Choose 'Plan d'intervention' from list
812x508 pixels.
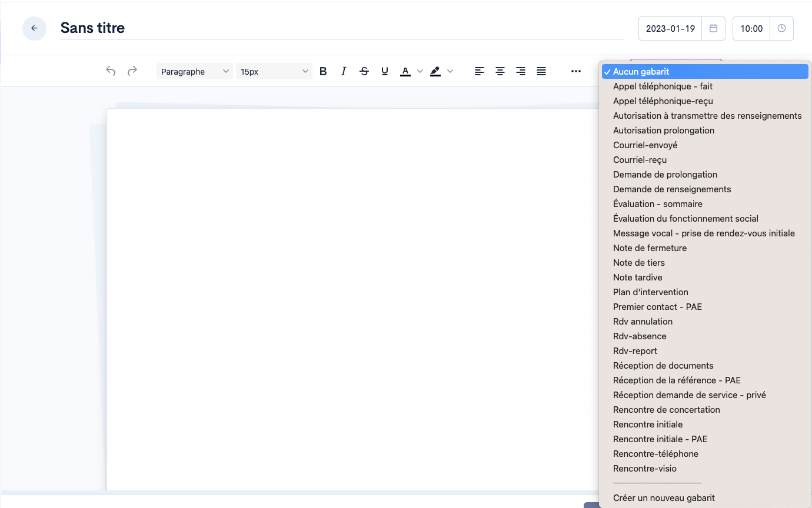pos(650,292)
